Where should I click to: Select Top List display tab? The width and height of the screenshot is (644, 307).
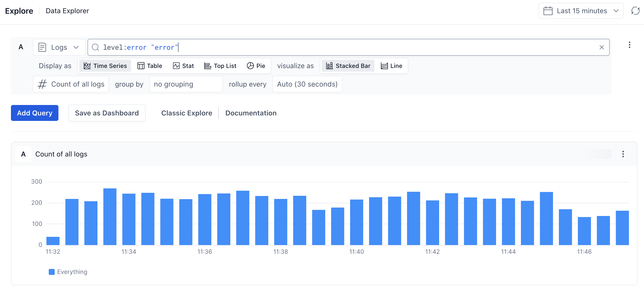click(x=220, y=66)
